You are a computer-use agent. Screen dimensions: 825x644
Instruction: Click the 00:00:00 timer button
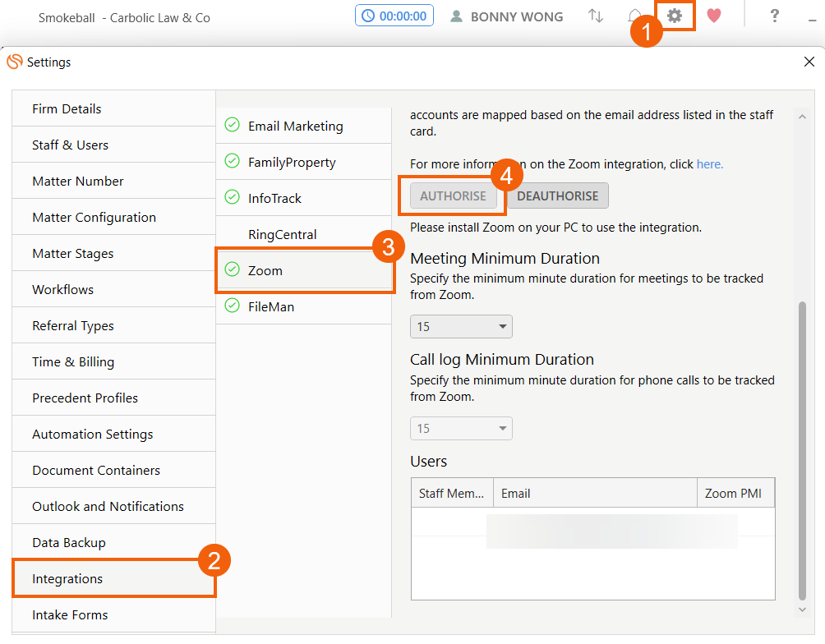[394, 16]
